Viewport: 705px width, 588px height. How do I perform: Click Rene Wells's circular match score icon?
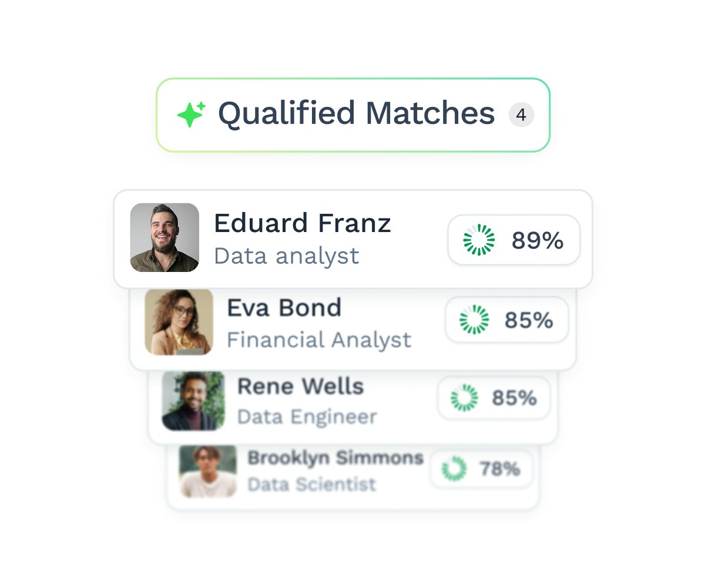(464, 398)
